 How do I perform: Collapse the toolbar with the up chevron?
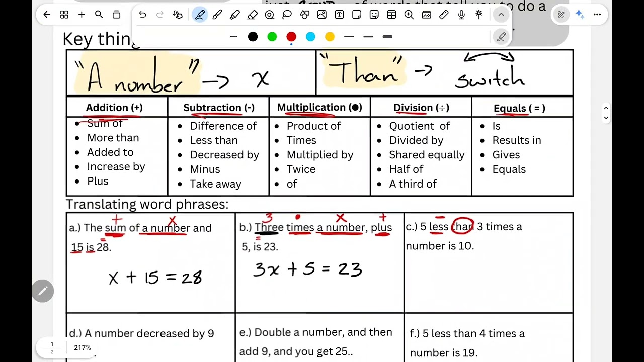[501, 15]
